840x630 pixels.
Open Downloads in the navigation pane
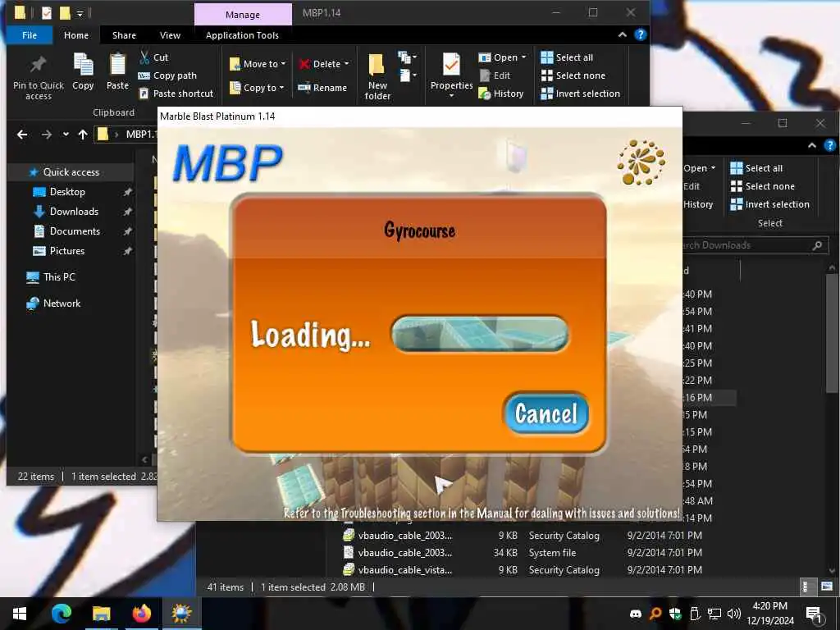coord(73,212)
